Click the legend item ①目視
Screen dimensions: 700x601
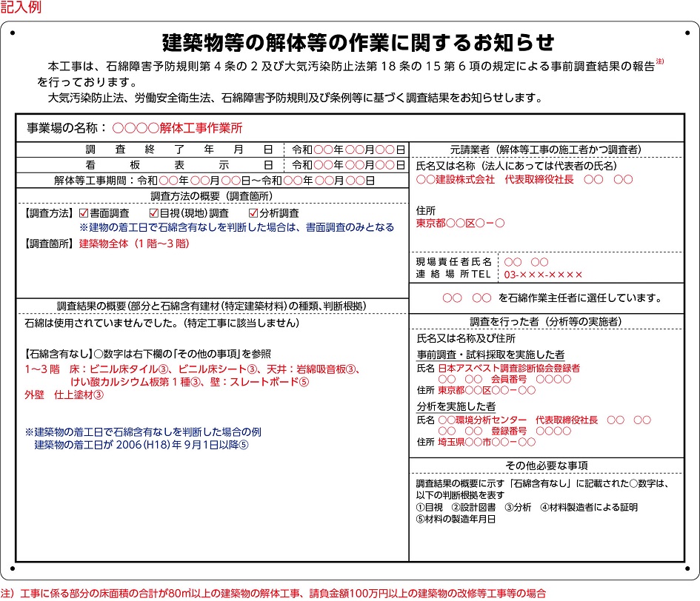pyautogui.click(x=429, y=507)
